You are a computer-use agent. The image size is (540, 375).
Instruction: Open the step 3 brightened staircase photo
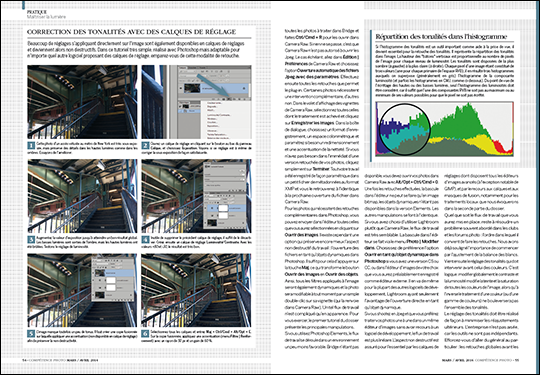pos(82,196)
